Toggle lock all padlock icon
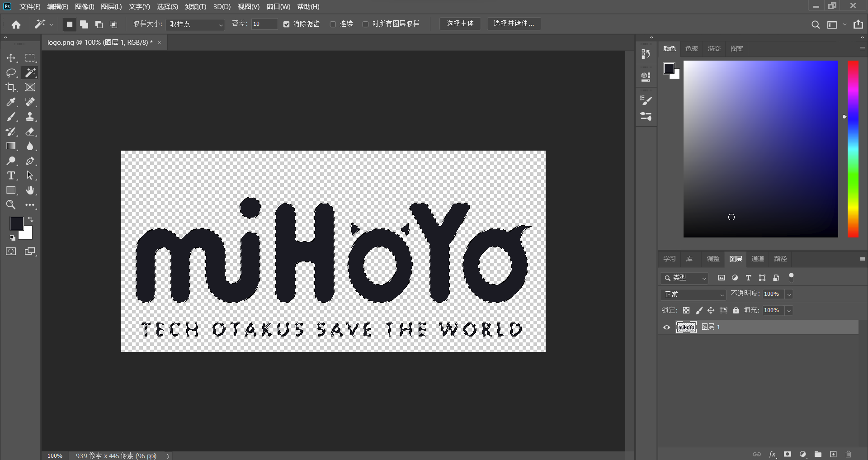The height and width of the screenshot is (460, 868). (x=736, y=310)
